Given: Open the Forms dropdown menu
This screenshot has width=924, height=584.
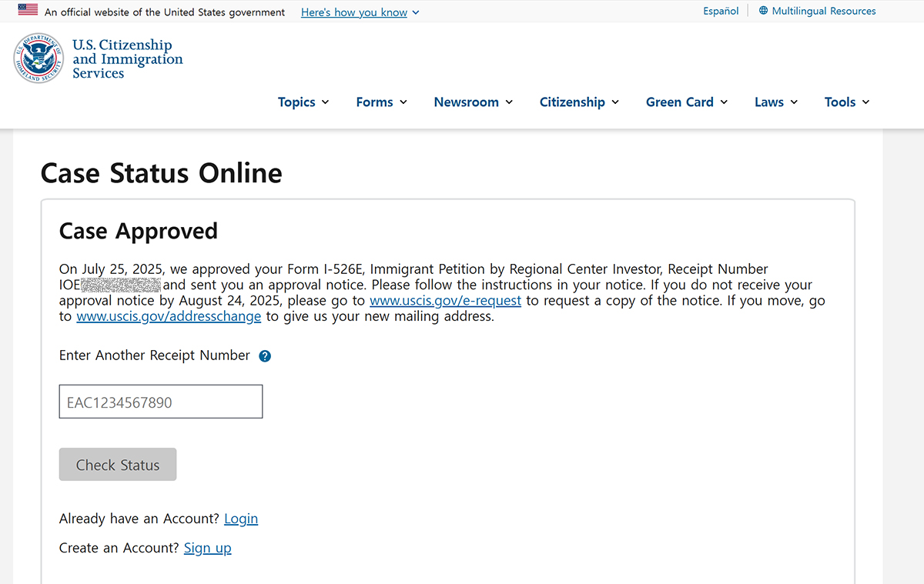Looking at the screenshot, I should click(x=382, y=102).
